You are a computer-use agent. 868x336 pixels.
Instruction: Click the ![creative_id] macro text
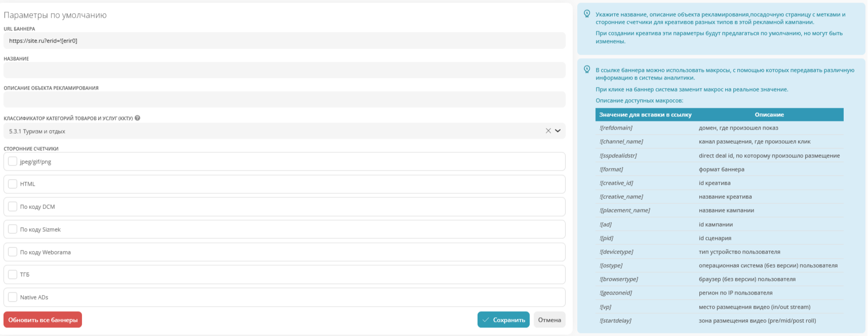click(616, 183)
